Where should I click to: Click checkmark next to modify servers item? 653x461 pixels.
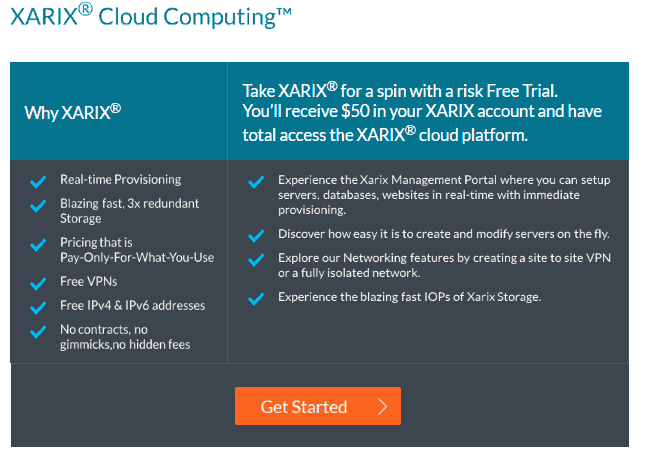(256, 236)
